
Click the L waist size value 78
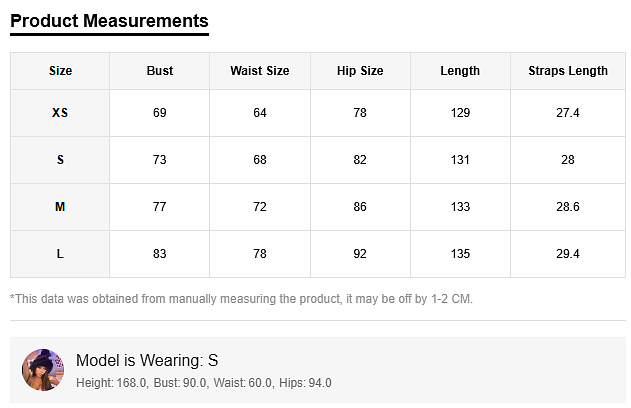pos(260,254)
